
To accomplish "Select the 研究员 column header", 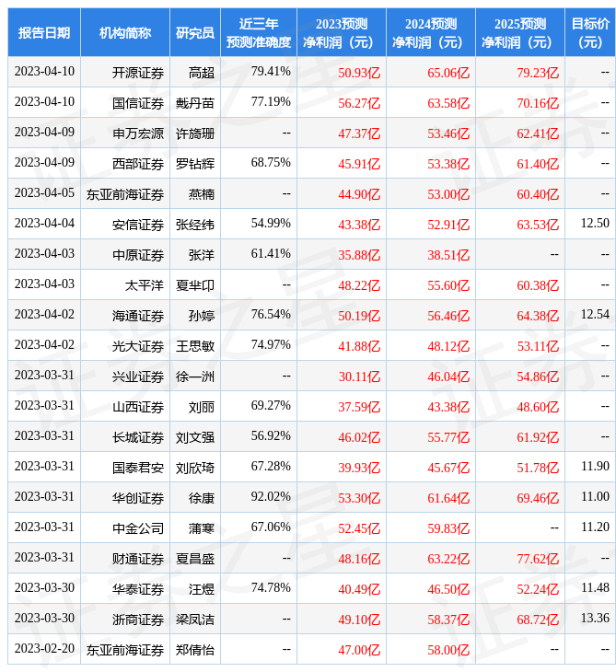I will (195, 32).
